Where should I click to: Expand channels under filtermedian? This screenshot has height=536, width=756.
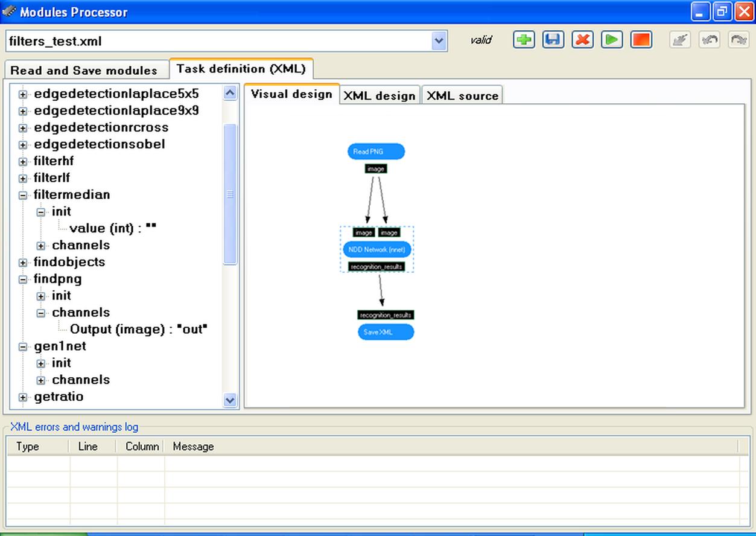40,246
